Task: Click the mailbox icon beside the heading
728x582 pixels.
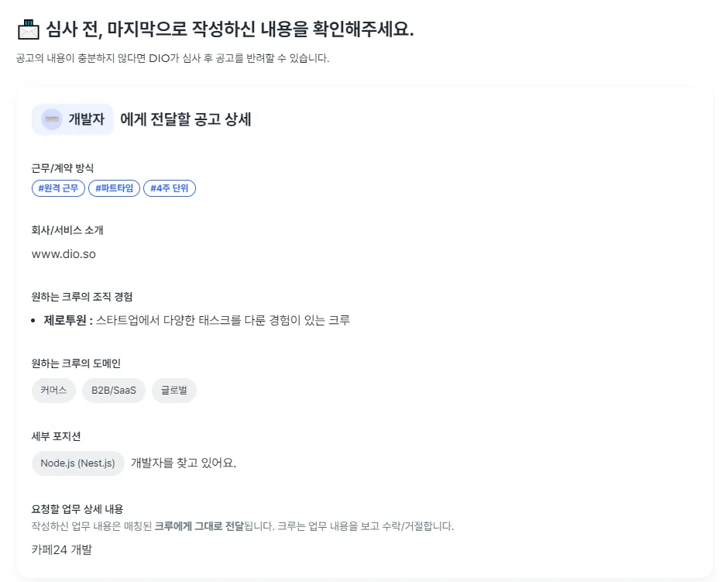Action: [x=29, y=29]
